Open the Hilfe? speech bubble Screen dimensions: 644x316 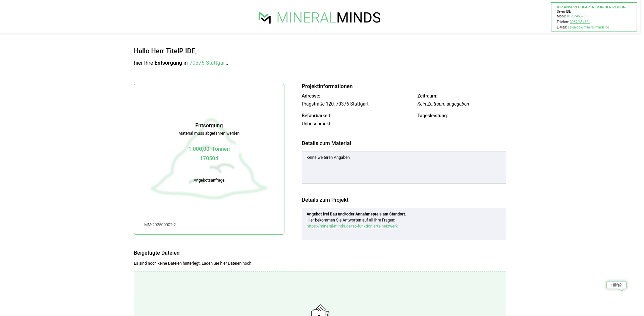tap(616, 285)
